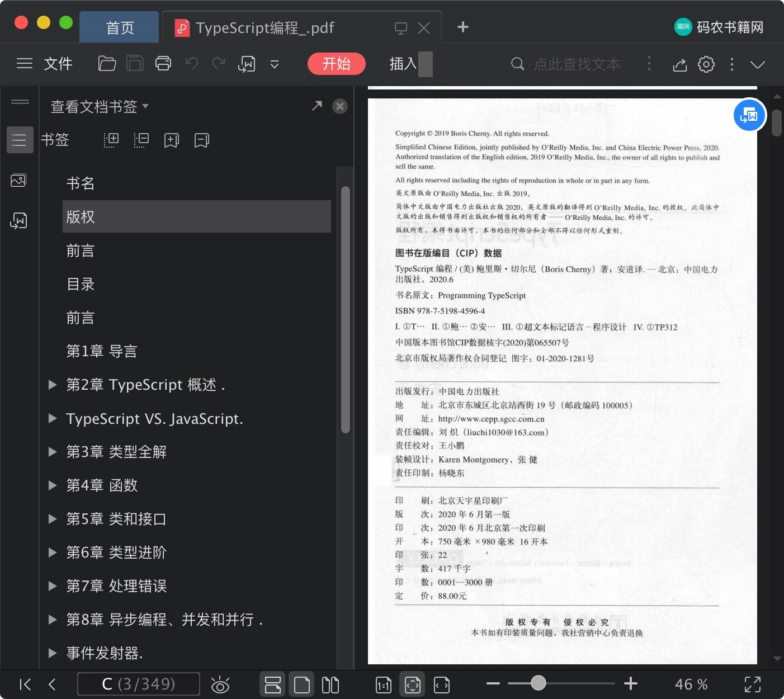Toggle continuous scrolling view
This screenshot has height=699, width=784.
pyautogui.click(x=273, y=684)
